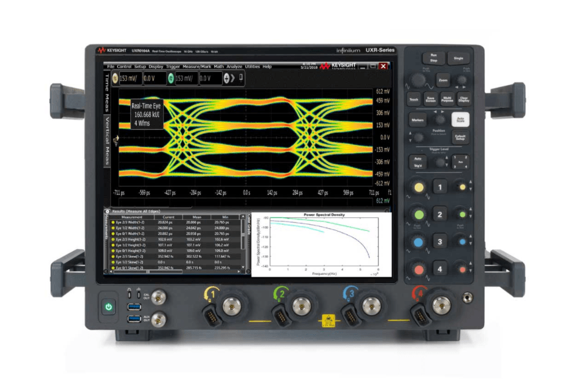Open the Time Meas side panel
This screenshot has width=588, height=379.
tap(107, 93)
